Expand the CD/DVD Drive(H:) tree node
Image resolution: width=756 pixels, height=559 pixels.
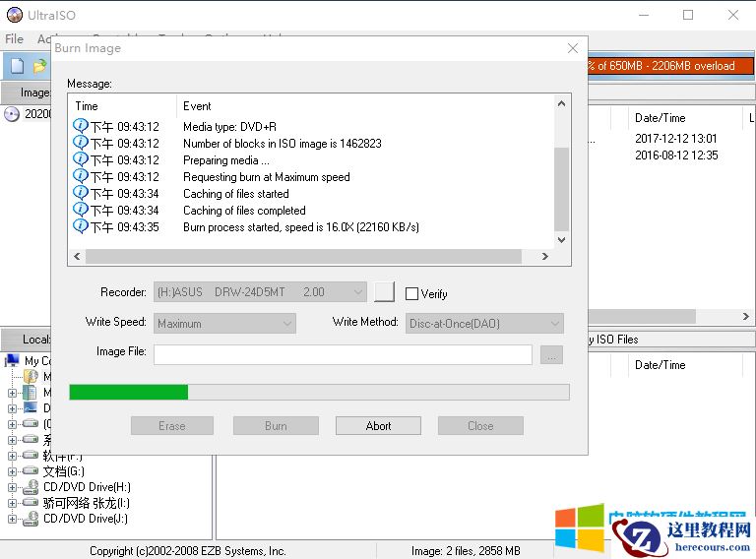(x=12, y=487)
